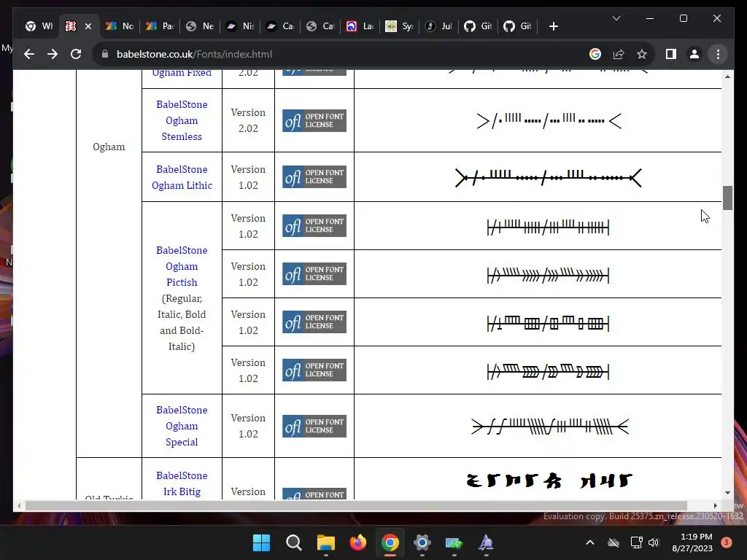Open the Google icon in address bar

click(x=595, y=54)
